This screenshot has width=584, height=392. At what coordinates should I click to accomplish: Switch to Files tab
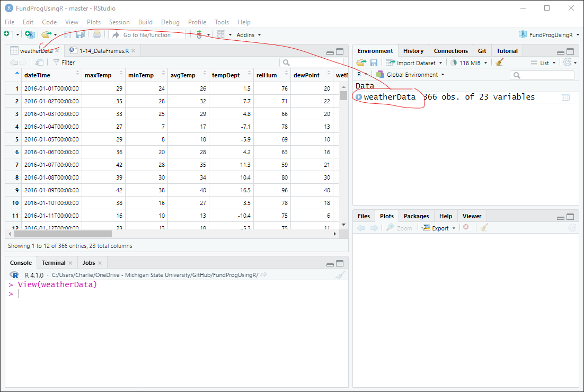coord(364,216)
